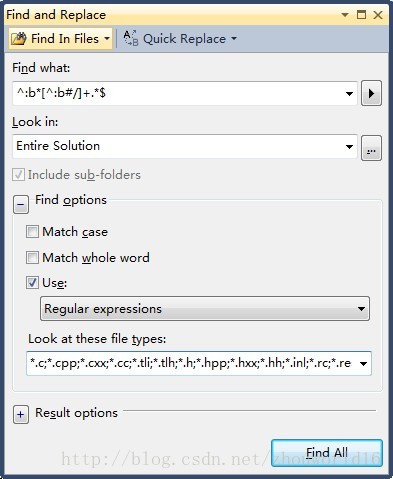Open the expression builder arrow button
The width and height of the screenshot is (393, 479).
[371, 93]
